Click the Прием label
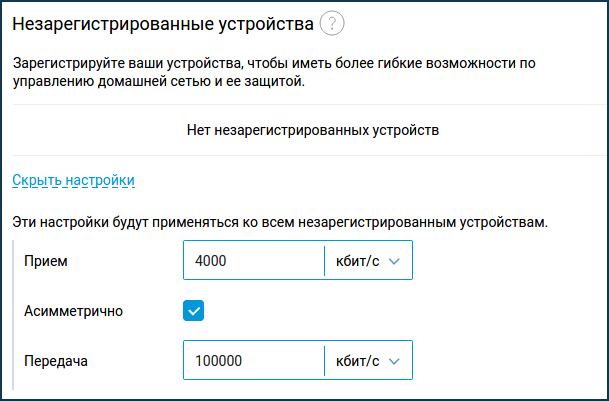Screen dimensions: 609x401 coord(46,261)
